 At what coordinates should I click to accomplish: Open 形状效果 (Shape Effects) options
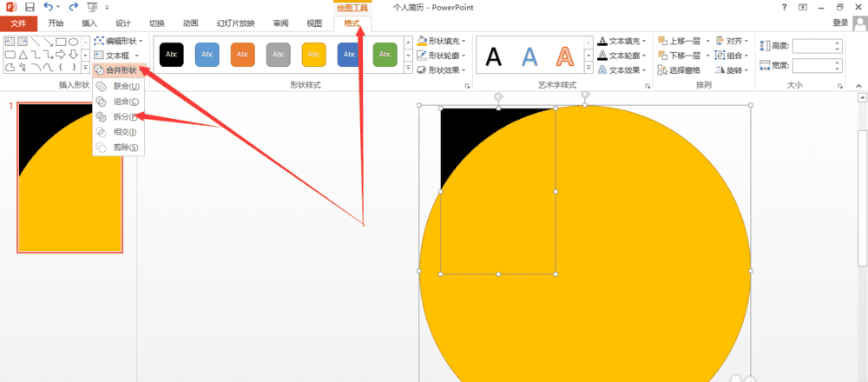tap(441, 70)
